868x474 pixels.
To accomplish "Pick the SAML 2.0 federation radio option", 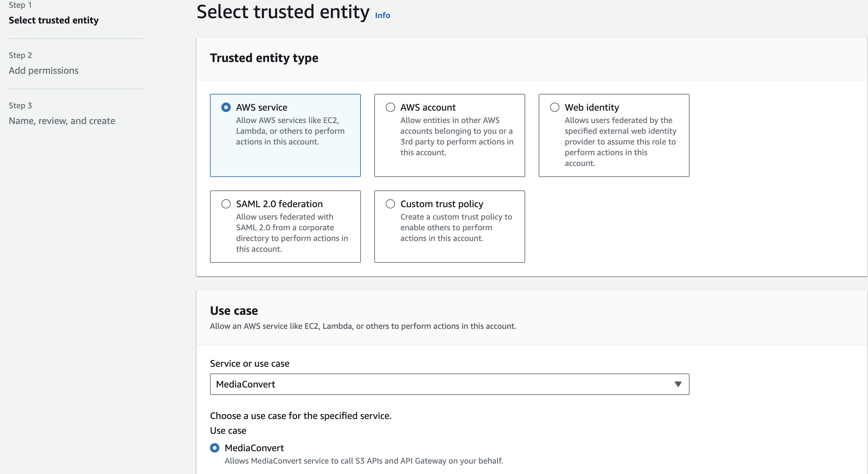I will 226,204.
